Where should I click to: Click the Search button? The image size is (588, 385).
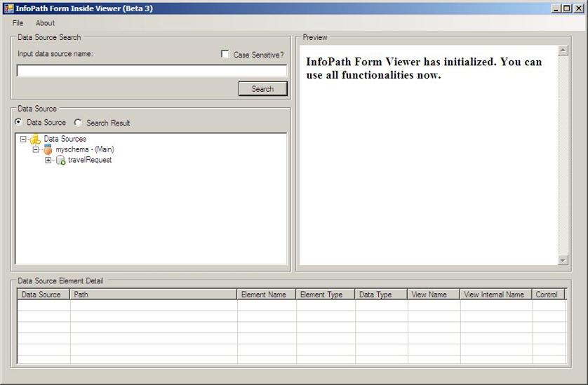coord(263,89)
